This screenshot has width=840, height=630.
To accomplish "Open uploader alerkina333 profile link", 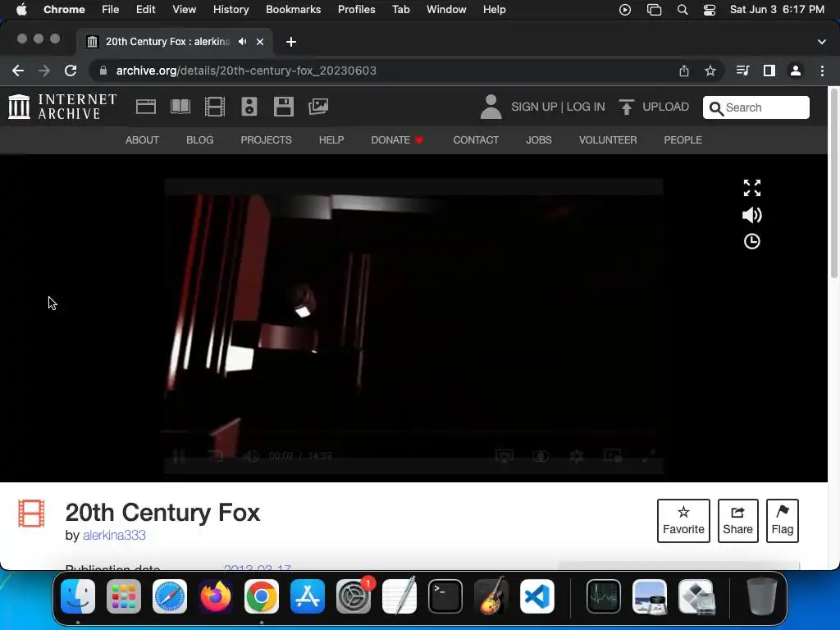I will click(x=114, y=535).
